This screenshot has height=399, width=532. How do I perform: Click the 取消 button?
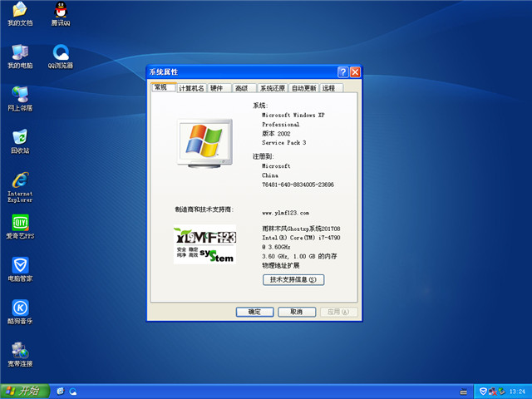(297, 312)
